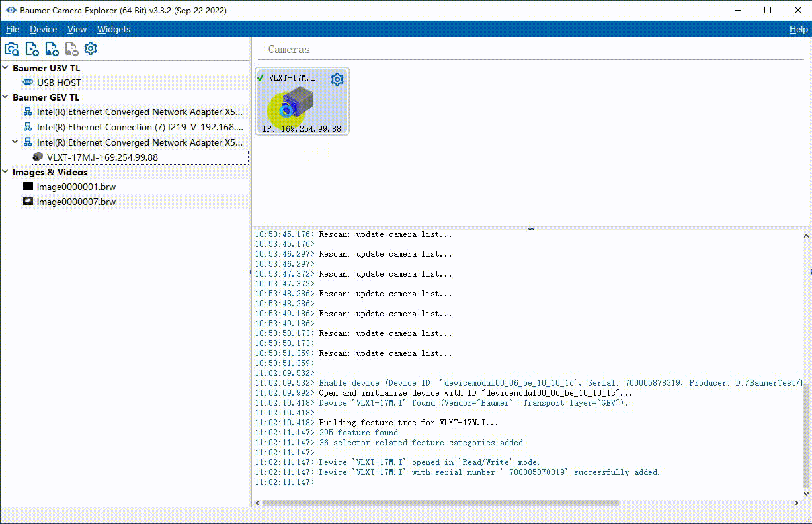Click the log's vertical scrollbar down arrow
This screenshot has height=524, width=812.
(x=806, y=493)
